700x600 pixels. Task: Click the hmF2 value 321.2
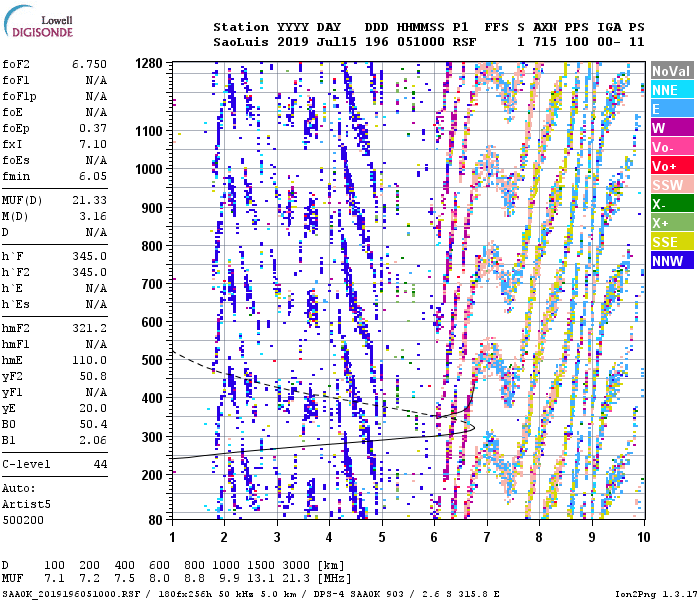pos(90,328)
